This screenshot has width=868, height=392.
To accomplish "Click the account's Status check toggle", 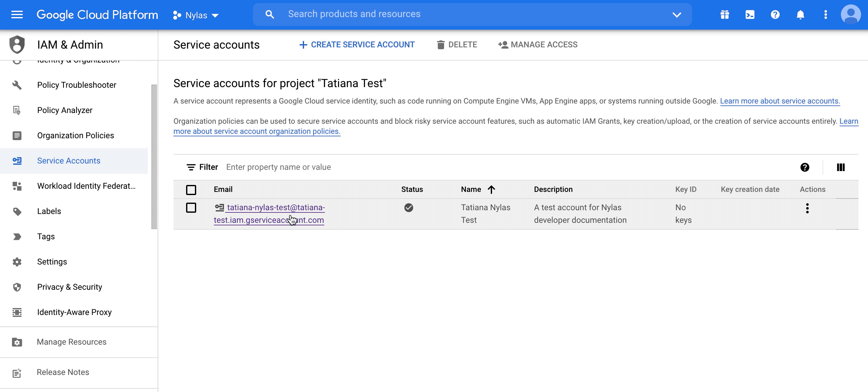I will tap(409, 208).
